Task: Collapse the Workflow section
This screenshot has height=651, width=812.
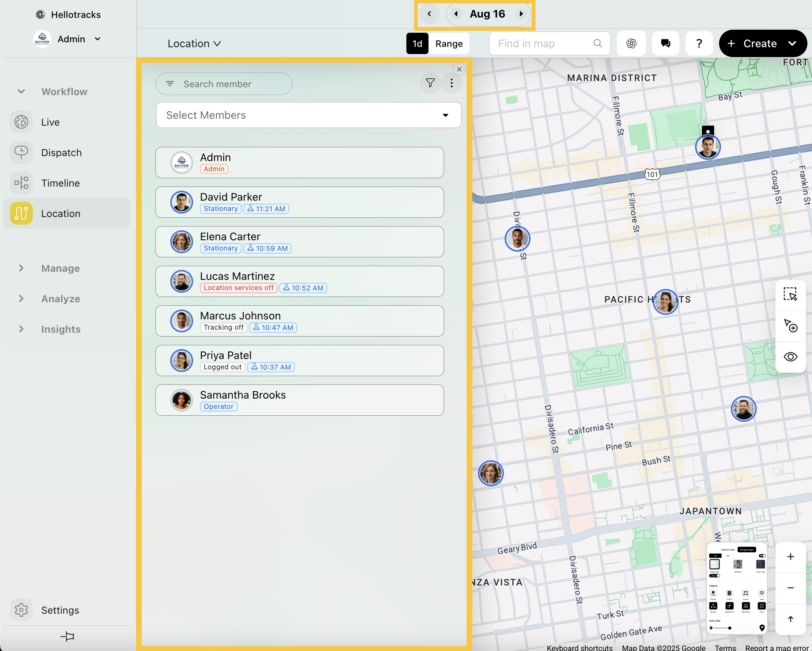Action: coord(21,91)
